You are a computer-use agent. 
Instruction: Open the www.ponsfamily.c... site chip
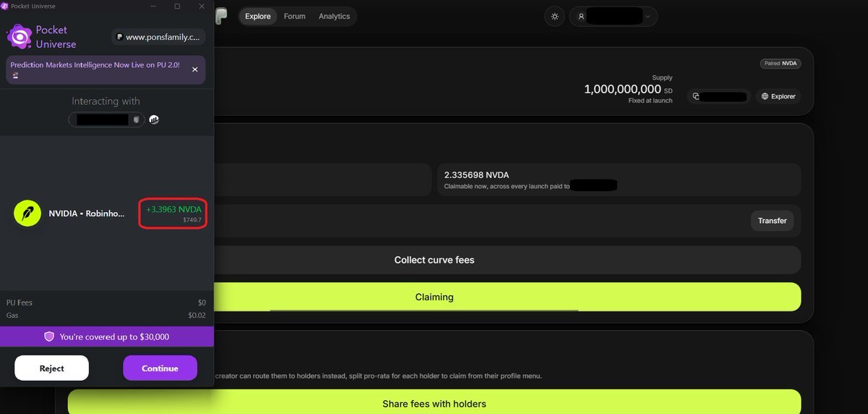[x=159, y=36]
